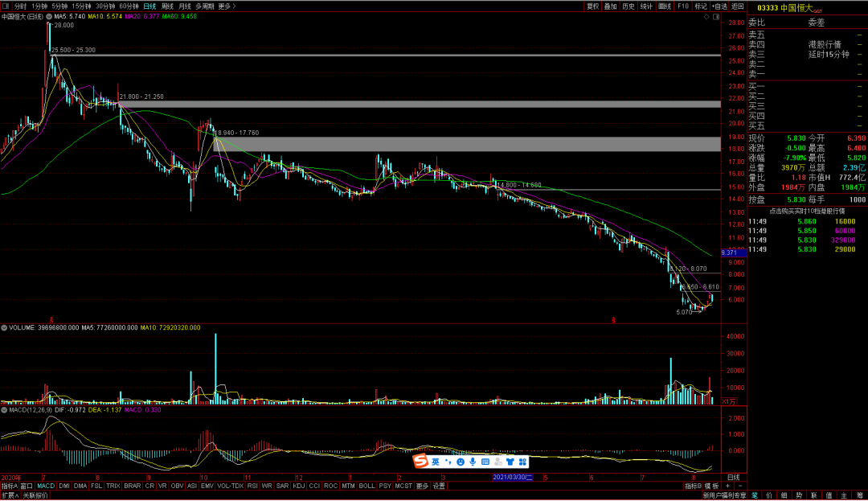The width and height of the screenshot is (868, 501).
Task: Expand 更多 periods arrow
Action: click(227, 6)
